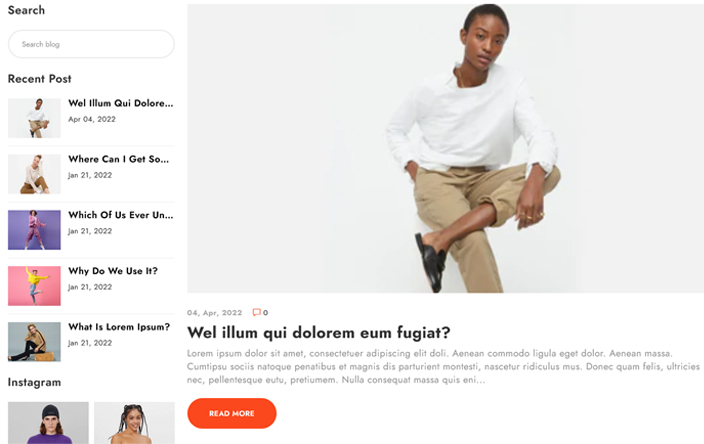
Task: Click thumbnail of woman crouching in striped sweater
Action: (x=34, y=174)
